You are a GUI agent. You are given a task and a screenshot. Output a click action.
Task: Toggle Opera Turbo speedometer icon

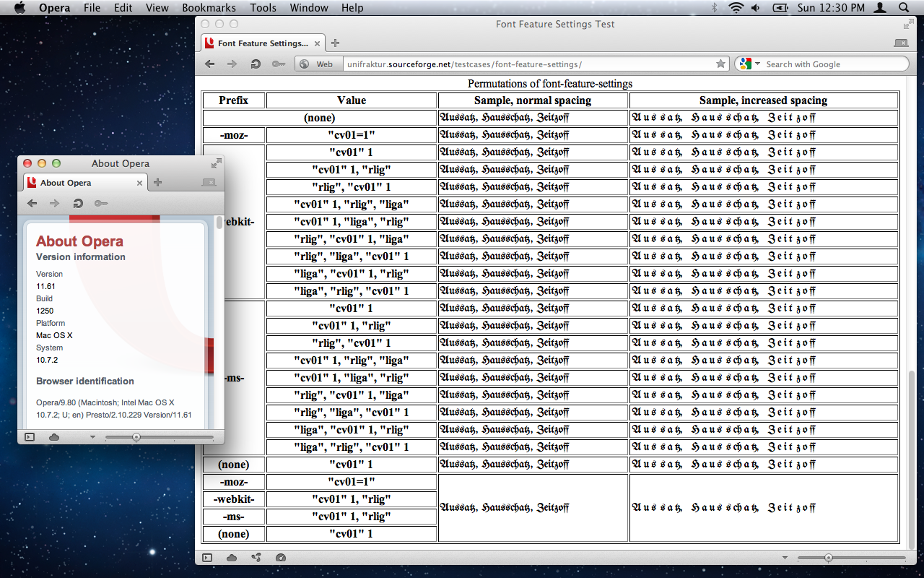(x=281, y=557)
